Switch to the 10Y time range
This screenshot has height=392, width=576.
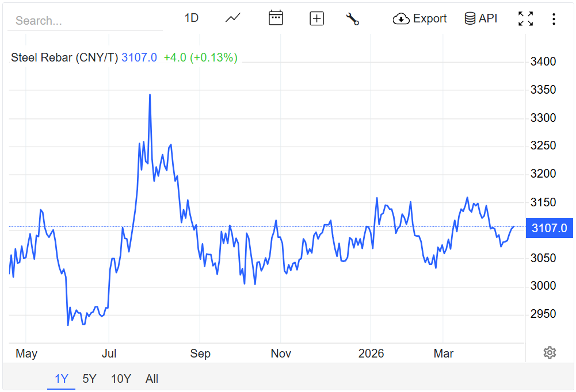(x=121, y=379)
